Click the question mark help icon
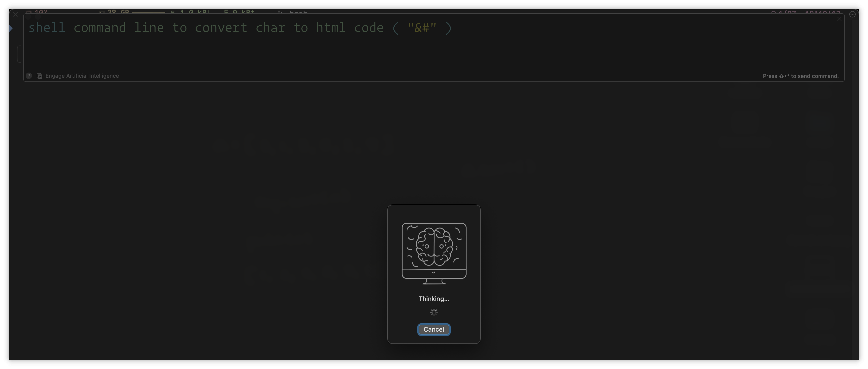The height and width of the screenshot is (369, 868). click(x=28, y=76)
